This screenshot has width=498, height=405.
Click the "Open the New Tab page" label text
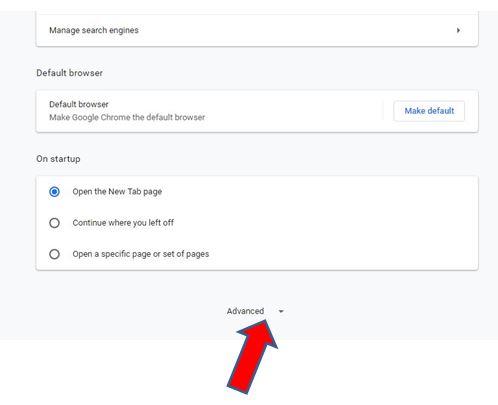[x=117, y=192]
